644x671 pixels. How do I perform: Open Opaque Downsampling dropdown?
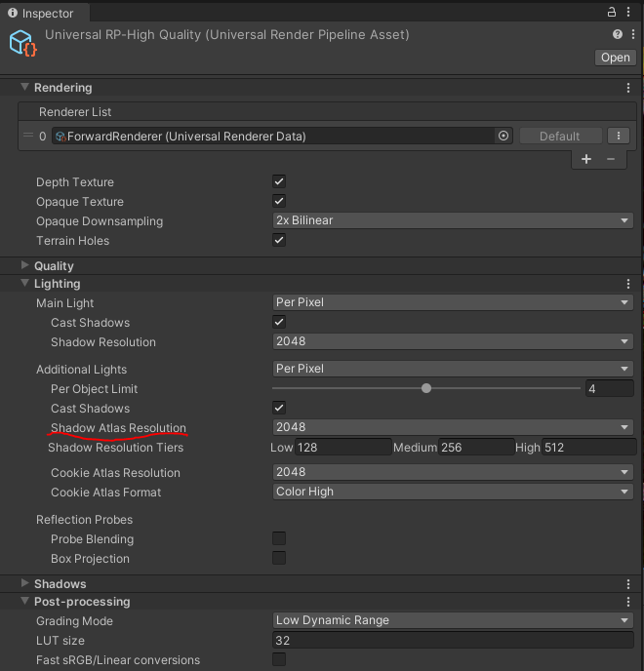(453, 220)
